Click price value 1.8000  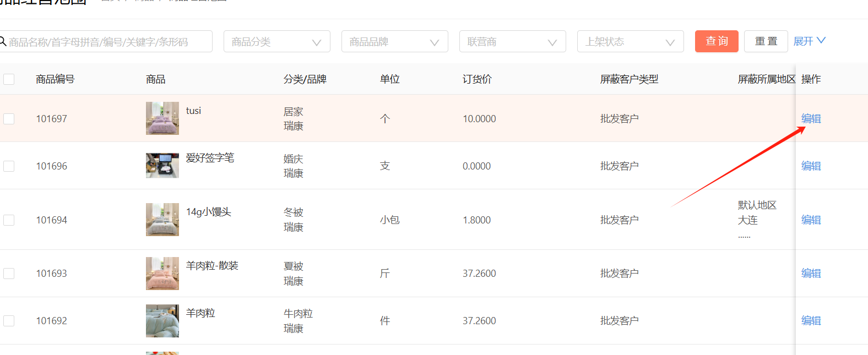pos(476,220)
